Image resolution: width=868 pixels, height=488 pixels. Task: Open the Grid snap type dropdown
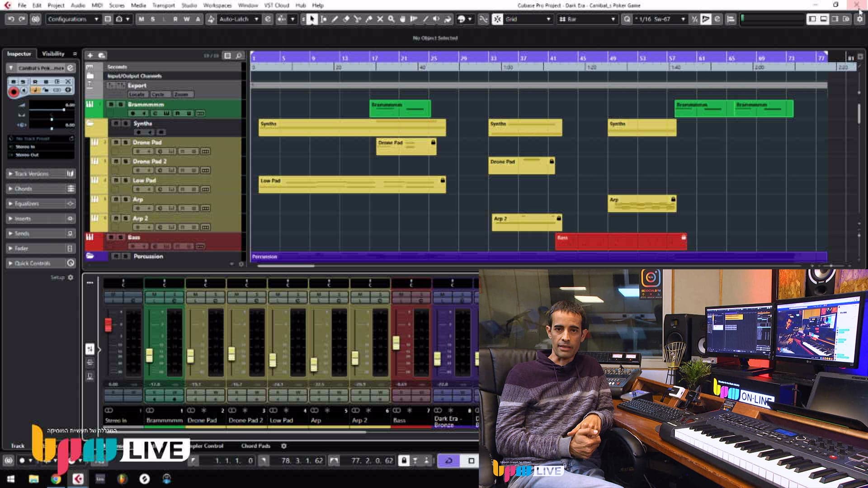coord(528,19)
